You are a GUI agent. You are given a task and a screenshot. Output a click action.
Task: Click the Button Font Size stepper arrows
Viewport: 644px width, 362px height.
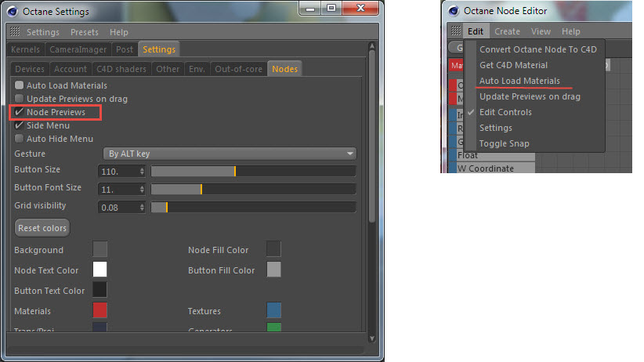tap(142, 190)
